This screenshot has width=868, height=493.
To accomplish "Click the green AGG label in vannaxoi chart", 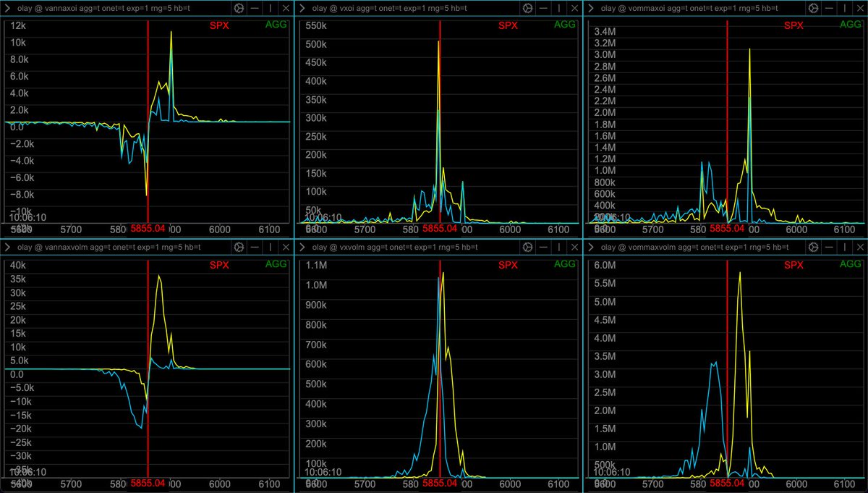I will 276,24.
